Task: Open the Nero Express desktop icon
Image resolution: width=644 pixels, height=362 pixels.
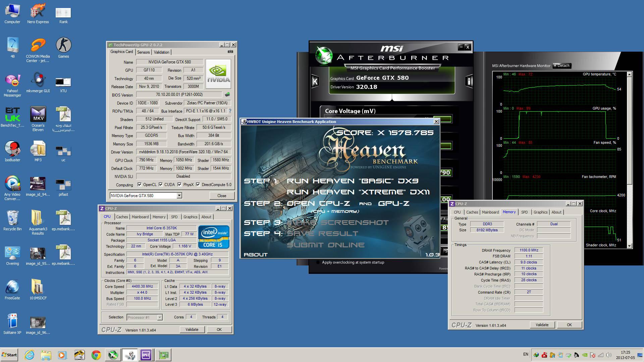Action: coord(38,14)
